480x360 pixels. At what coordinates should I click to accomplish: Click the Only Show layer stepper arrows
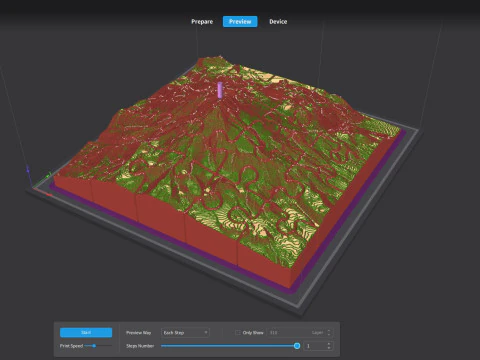[x=329, y=333]
